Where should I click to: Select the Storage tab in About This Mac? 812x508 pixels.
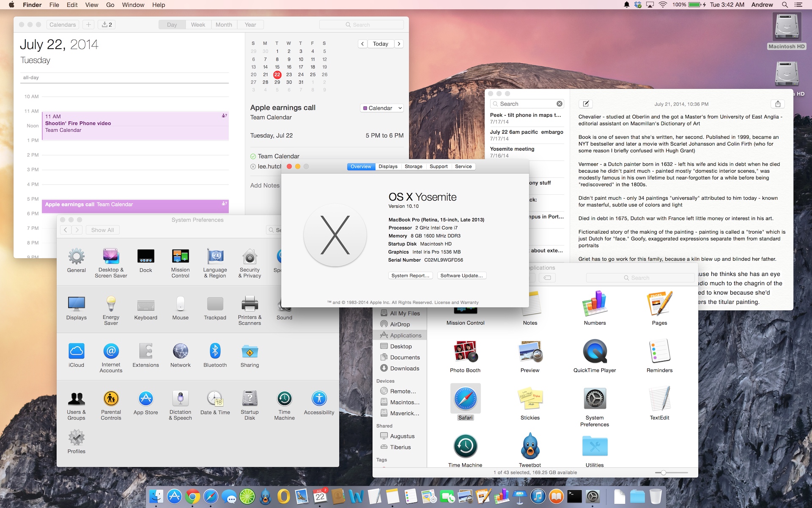click(x=413, y=166)
